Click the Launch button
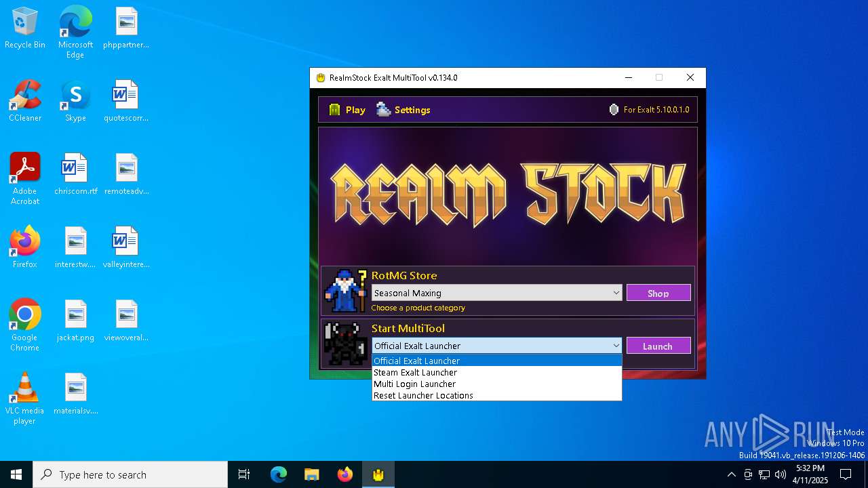Image resolution: width=868 pixels, height=488 pixels. (658, 346)
